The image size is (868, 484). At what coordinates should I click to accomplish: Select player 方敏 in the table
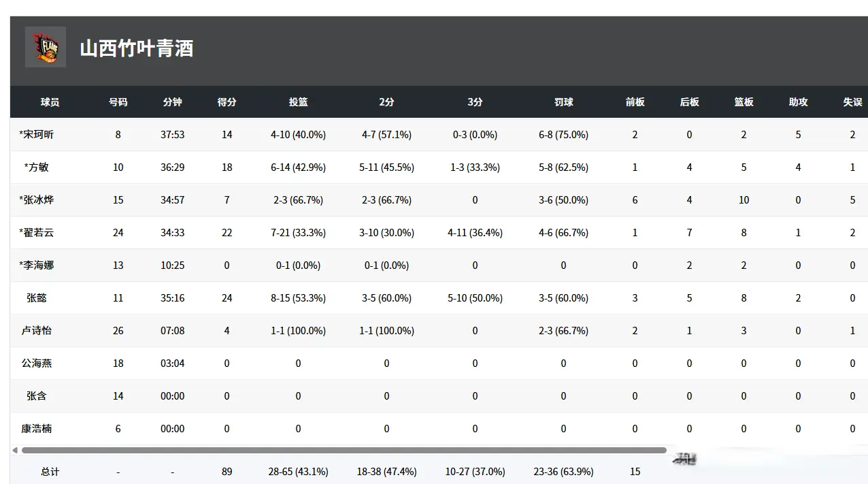38,167
